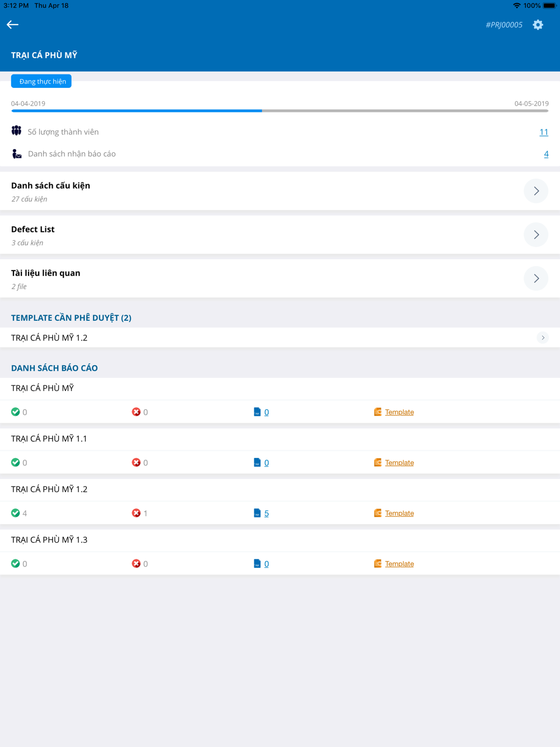Screen dimensions: 560x747
Task: Open report recipients count link 4
Action: point(546,154)
